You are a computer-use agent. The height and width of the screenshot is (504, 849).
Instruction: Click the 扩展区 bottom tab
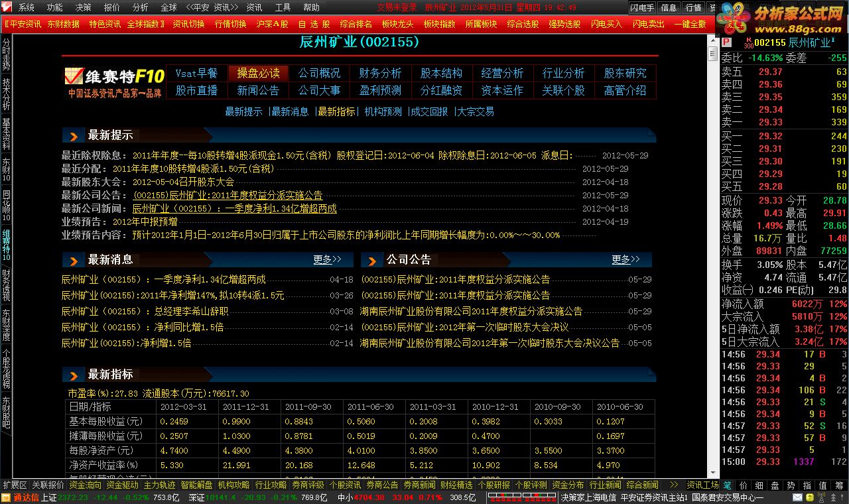tap(15, 485)
